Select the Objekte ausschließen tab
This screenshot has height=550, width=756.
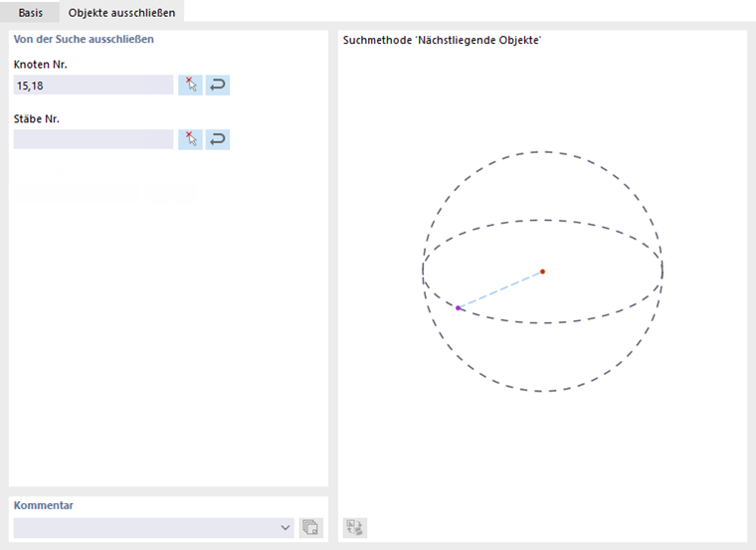point(121,13)
